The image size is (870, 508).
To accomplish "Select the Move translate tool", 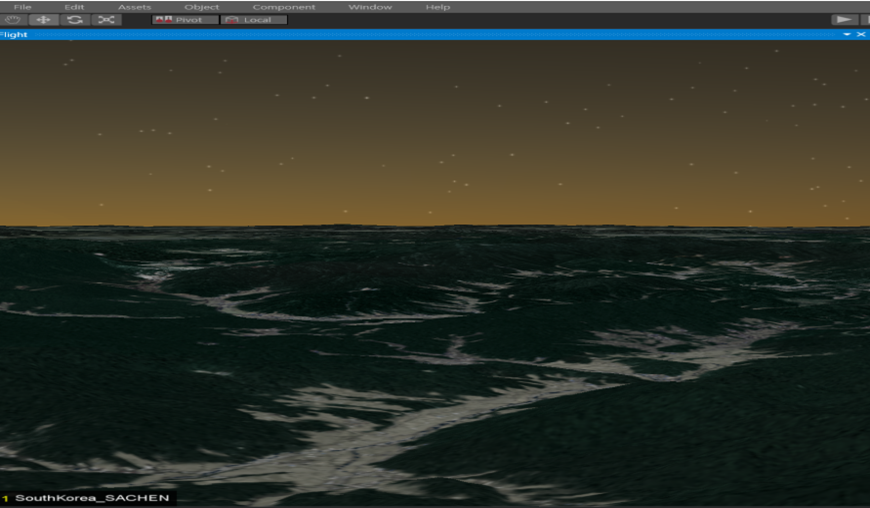I will pos(43,20).
